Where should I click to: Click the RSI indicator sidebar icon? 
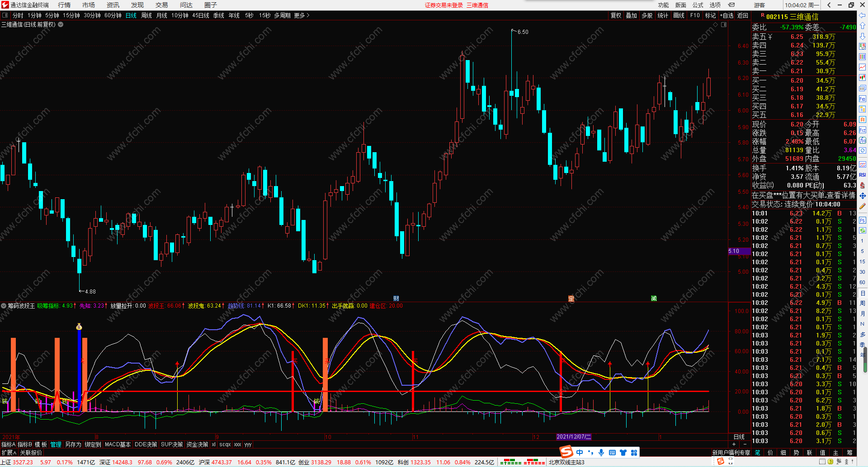[863, 175]
